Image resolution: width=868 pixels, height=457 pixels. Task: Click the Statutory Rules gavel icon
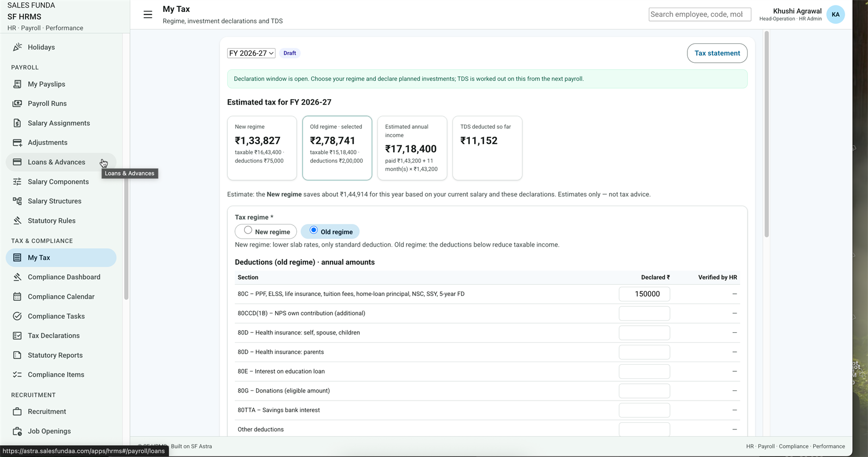(17, 221)
